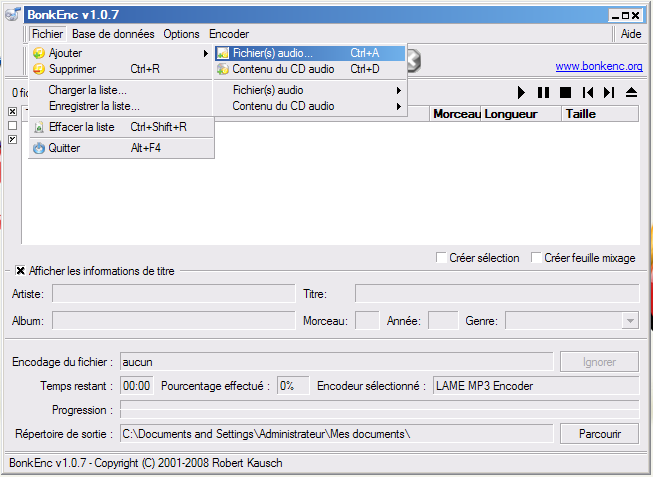Click the Parcourir button
This screenshot has width=653, height=477.
(599, 434)
